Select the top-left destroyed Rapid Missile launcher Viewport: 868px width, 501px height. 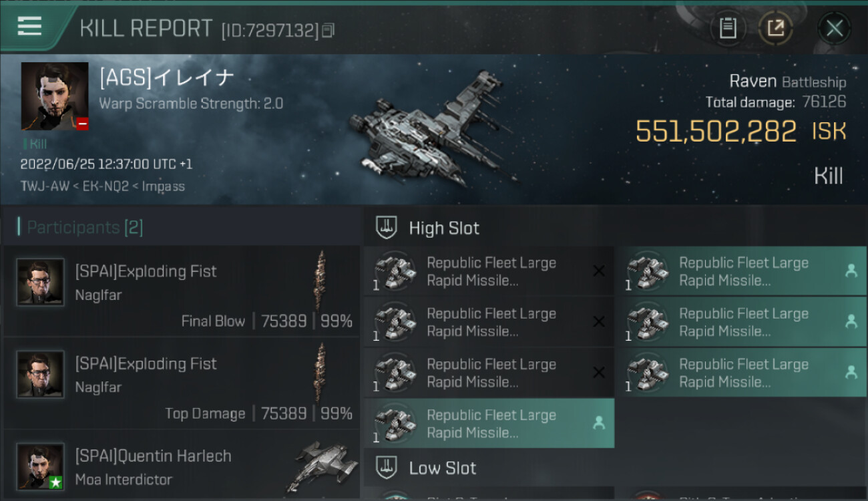click(x=489, y=272)
